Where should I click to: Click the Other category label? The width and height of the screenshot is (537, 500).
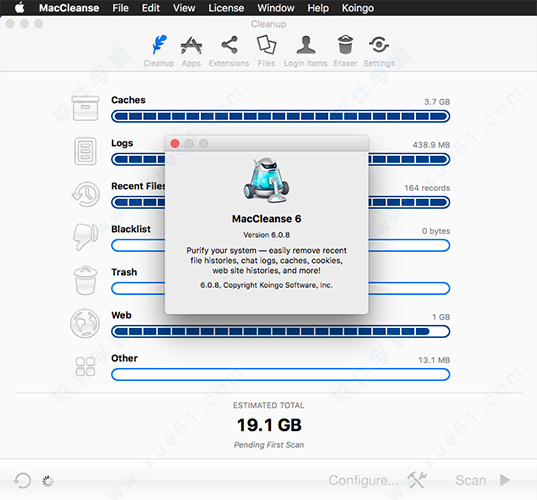(x=124, y=358)
